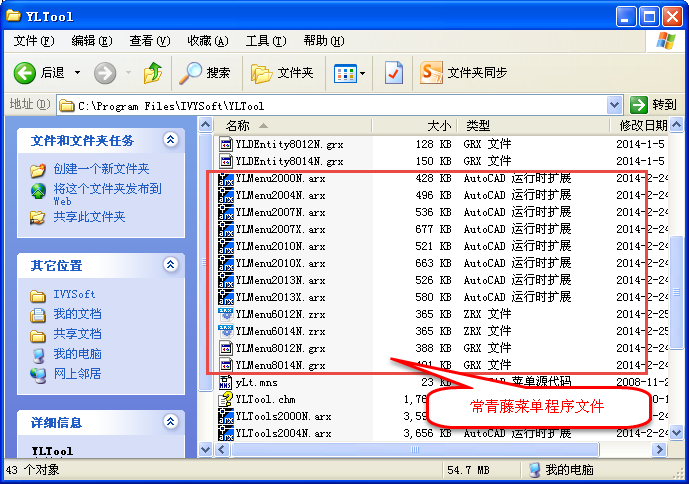Open the 帮助 menu
The image size is (689, 484).
coord(323,41)
